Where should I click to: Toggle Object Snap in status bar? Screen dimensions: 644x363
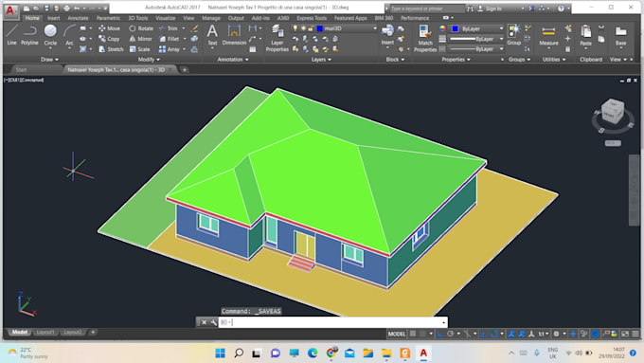tap(494, 334)
